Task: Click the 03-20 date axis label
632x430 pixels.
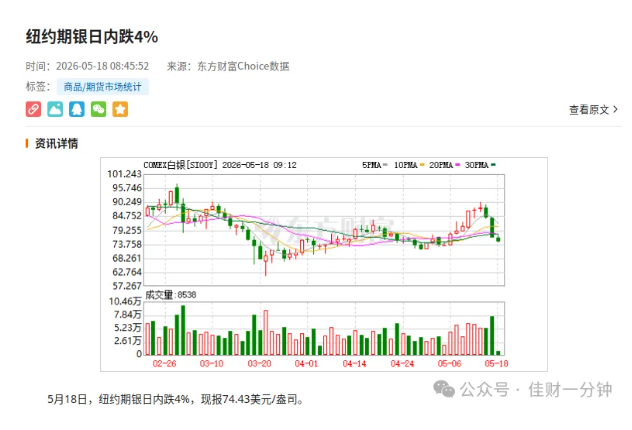Action: [x=259, y=364]
